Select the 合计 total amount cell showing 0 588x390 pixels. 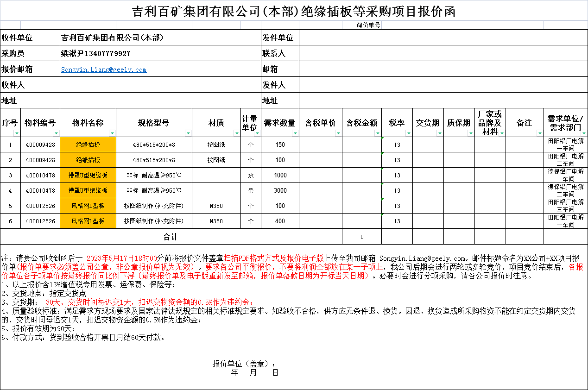click(x=362, y=237)
